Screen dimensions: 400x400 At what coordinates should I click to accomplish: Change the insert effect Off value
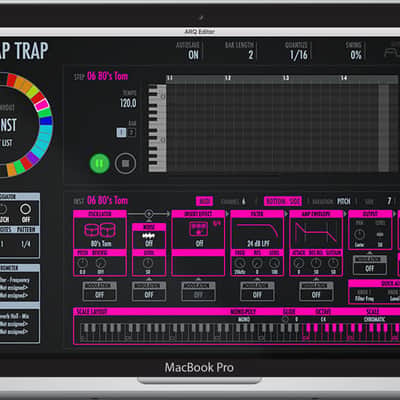pyautogui.click(x=199, y=244)
